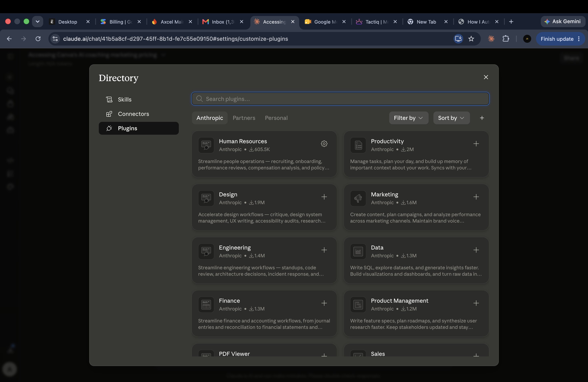Image resolution: width=588 pixels, height=382 pixels.
Task: Select the Connectors section in sidebar
Action: point(139,114)
